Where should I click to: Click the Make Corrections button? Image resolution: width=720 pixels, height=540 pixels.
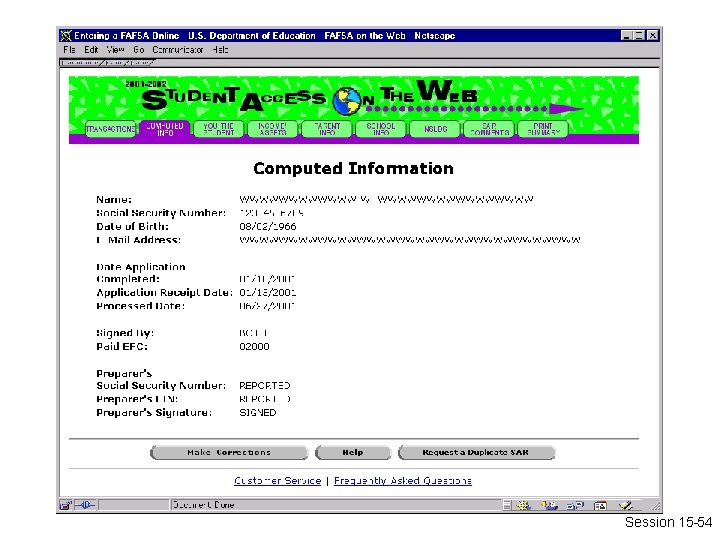pyautogui.click(x=229, y=452)
